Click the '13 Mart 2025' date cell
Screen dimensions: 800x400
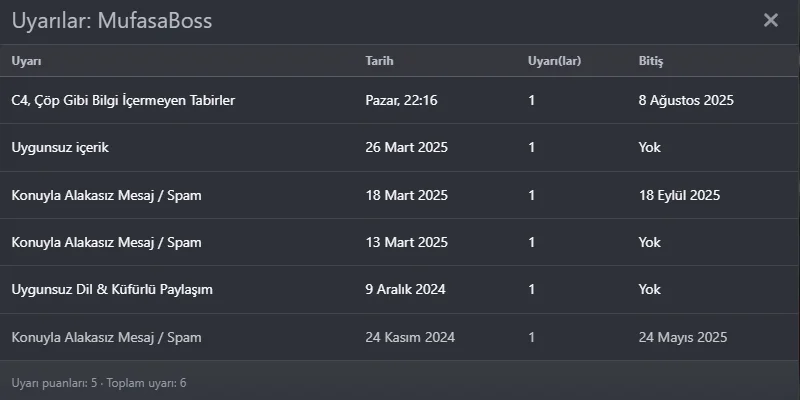click(x=407, y=242)
